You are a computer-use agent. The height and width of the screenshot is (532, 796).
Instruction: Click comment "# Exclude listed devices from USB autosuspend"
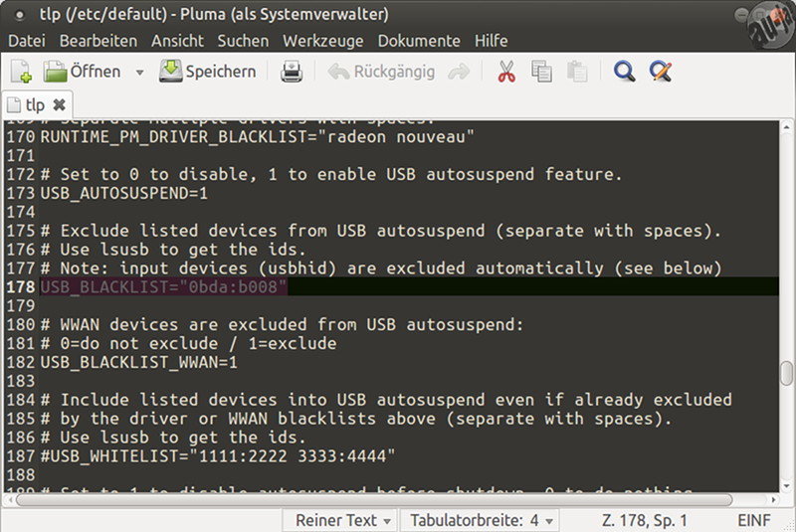tap(381, 231)
